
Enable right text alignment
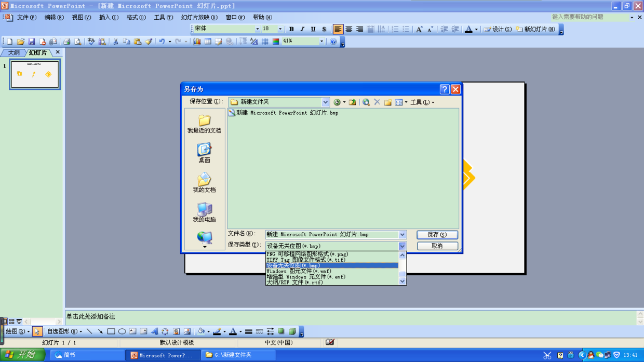click(359, 30)
